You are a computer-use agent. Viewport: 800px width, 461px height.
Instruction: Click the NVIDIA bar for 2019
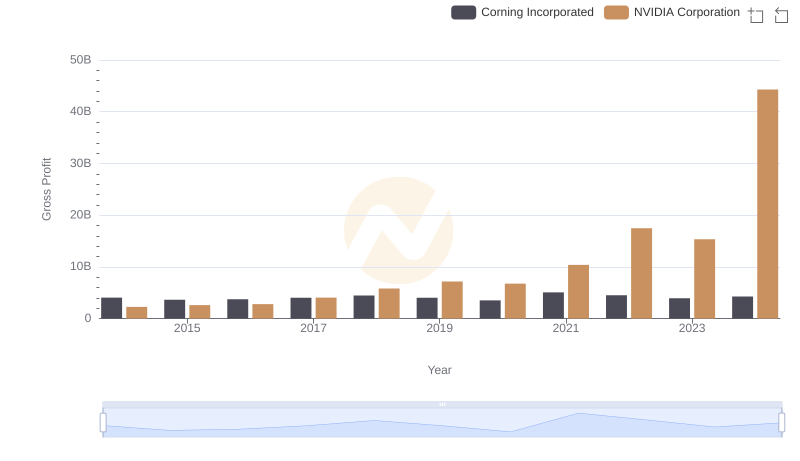452,300
